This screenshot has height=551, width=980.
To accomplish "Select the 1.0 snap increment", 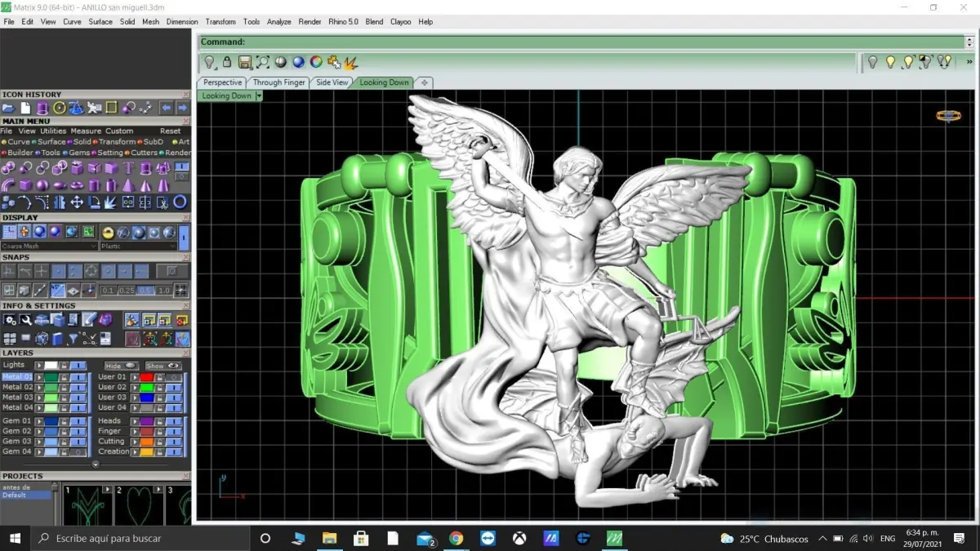I will (164, 291).
